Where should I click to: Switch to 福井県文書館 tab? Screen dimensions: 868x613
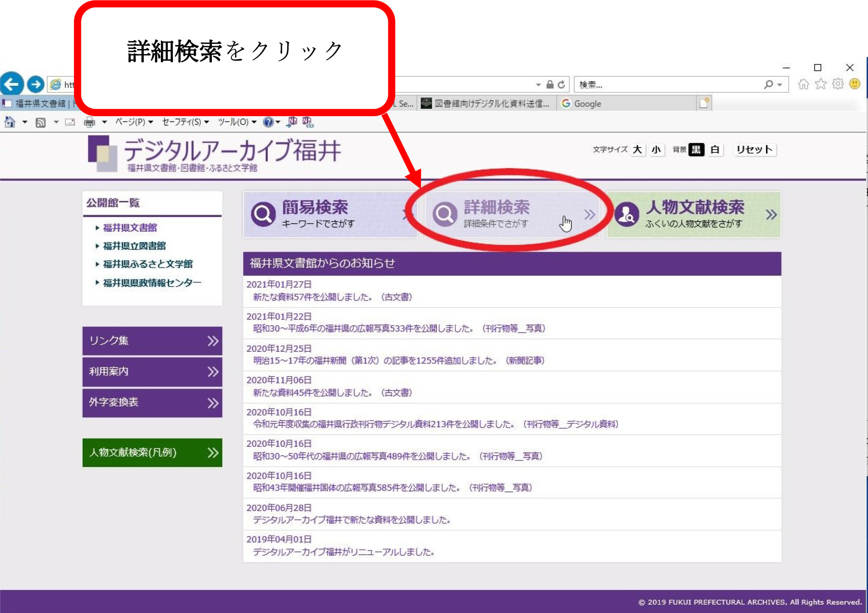click(37, 103)
